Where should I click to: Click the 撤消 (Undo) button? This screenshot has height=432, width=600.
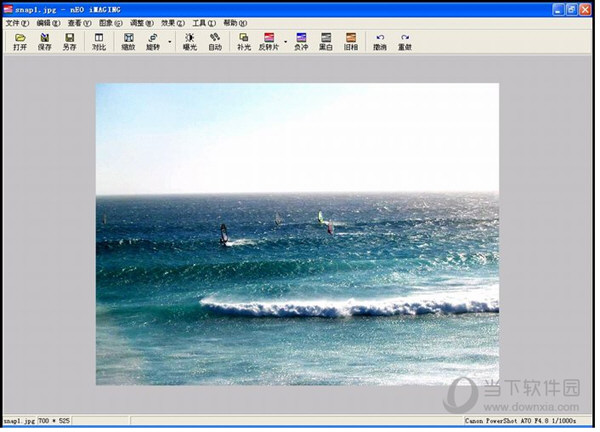[380, 41]
